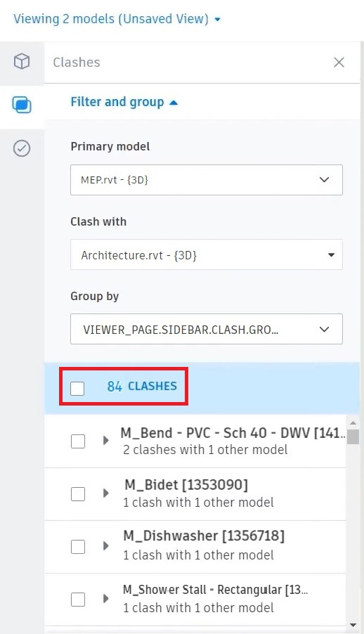Open the checkmark circle issues icon
364x634 pixels.
[22, 148]
